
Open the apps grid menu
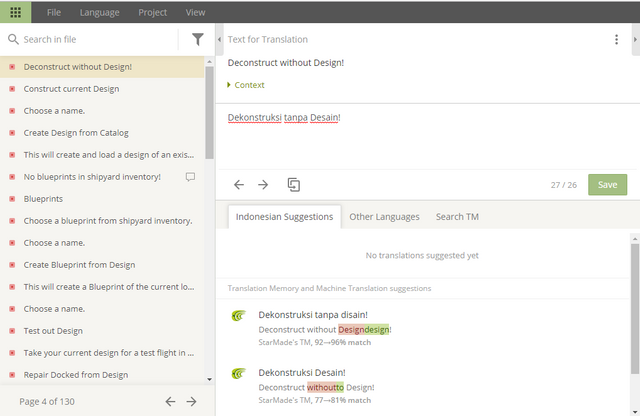15,12
